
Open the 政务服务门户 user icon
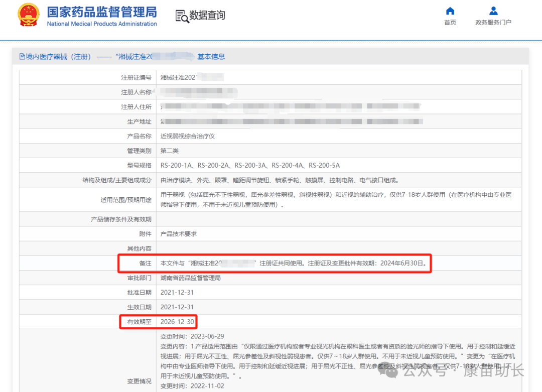tap(493, 11)
